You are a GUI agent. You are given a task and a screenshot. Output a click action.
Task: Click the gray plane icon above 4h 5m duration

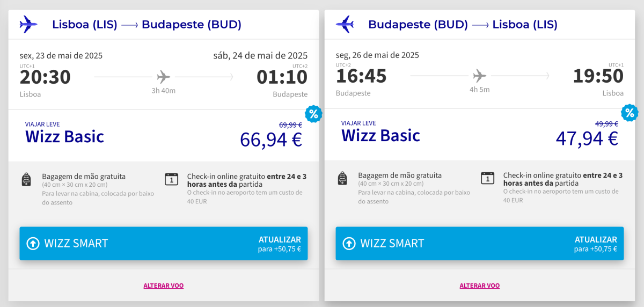click(480, 75)
